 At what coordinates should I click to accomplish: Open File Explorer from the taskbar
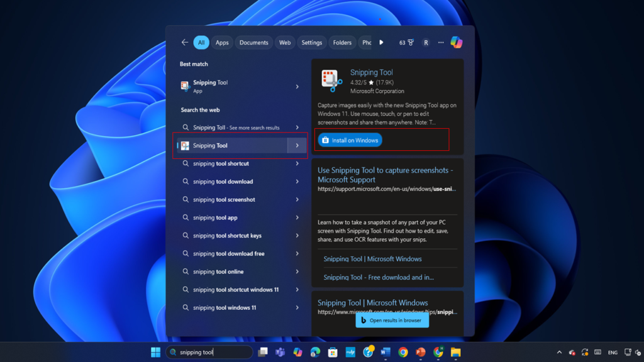coord(456,352)
